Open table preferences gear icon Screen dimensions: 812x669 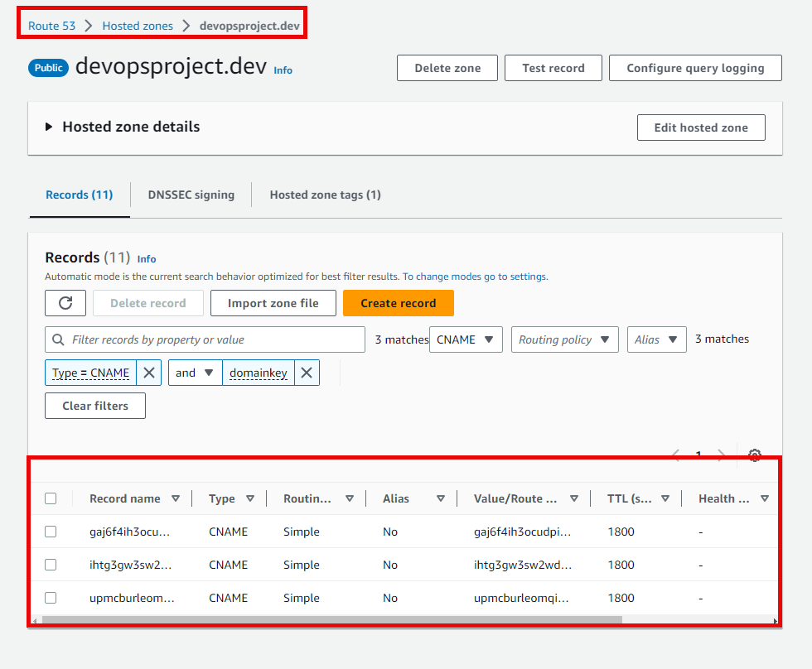point(755,455)
